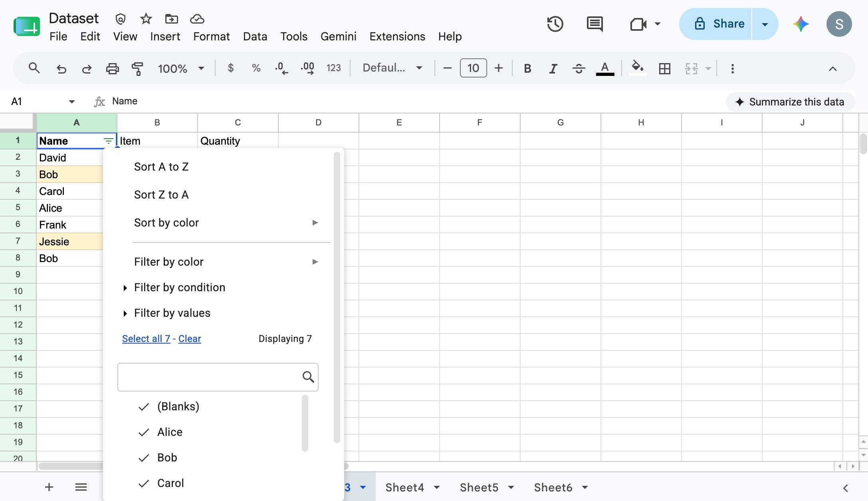The height and width of the screenshot is (501, 868).
Task: Open the Format menu
Action: pyautogui.click(x=212, y=36)
